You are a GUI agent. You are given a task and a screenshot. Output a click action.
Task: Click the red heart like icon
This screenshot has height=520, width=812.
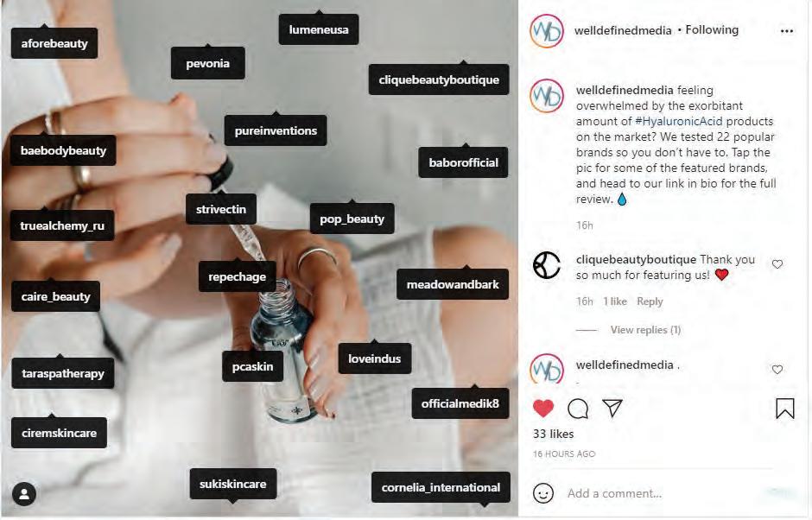pyautogui.click(x=543, y=409)
